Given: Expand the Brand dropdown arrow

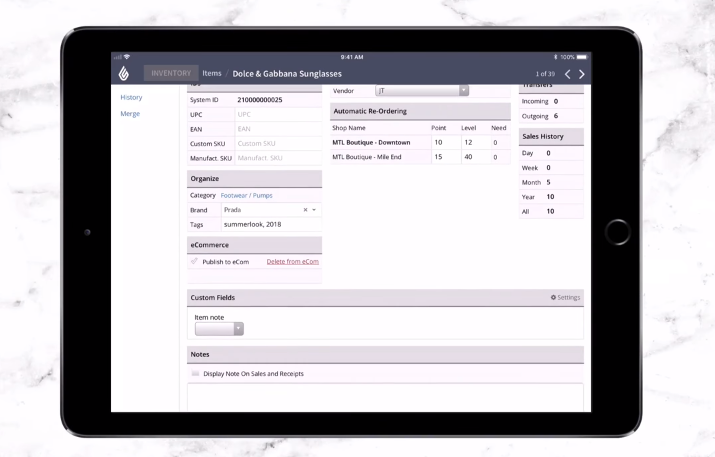Looking at the screenshot, I should click(315, 210).
